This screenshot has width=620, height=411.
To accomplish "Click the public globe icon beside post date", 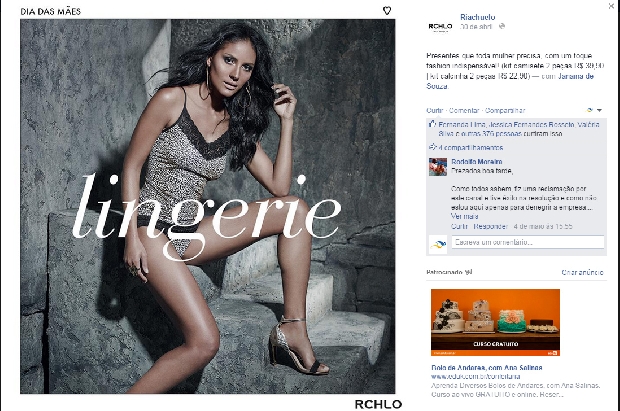I will tap(502, 27).
